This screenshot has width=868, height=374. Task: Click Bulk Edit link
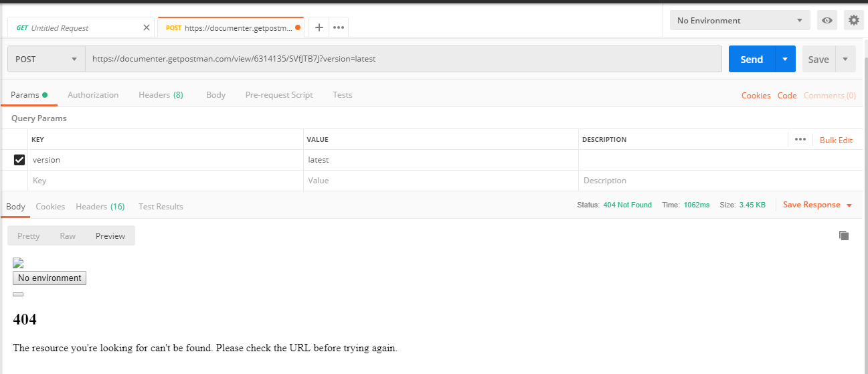[x=836, y=140]
